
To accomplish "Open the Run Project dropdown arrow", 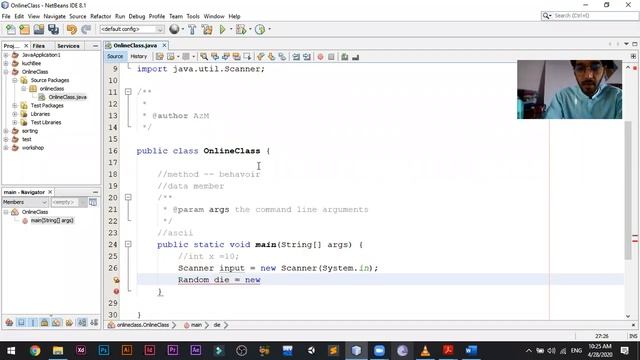I will point(231,29).
